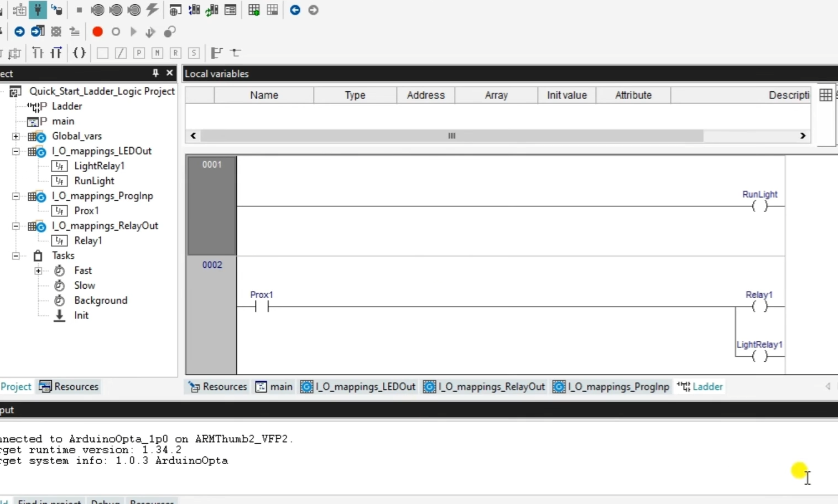
Task: Click the S (set) coil toolbar icon
Action: [x=194, y=53]
